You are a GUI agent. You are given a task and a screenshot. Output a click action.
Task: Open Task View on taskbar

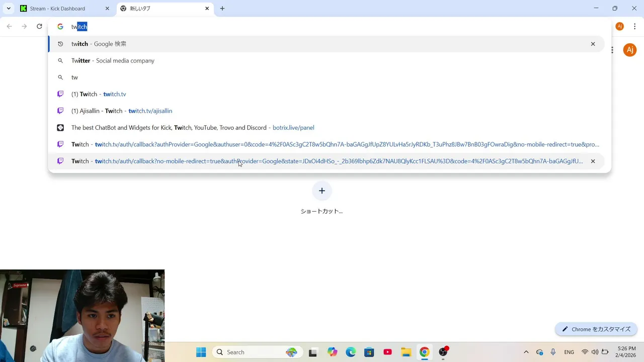(313, 352)
